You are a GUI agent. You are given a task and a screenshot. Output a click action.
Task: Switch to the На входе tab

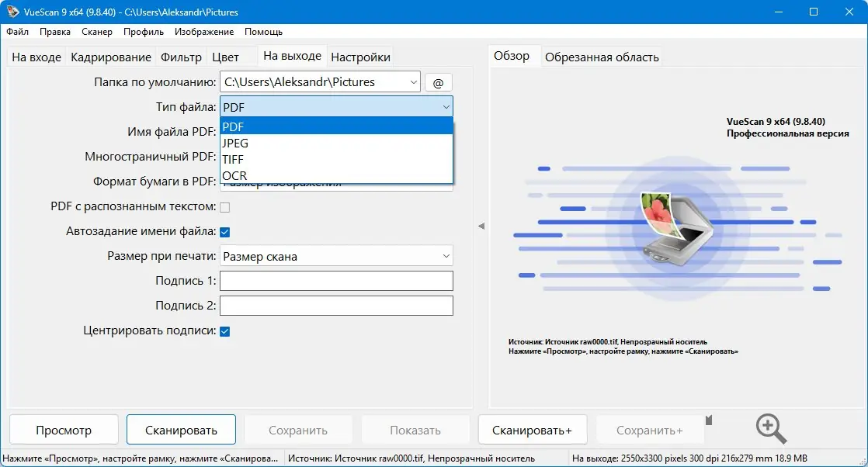pyautogui.click(x=36, y=57)
